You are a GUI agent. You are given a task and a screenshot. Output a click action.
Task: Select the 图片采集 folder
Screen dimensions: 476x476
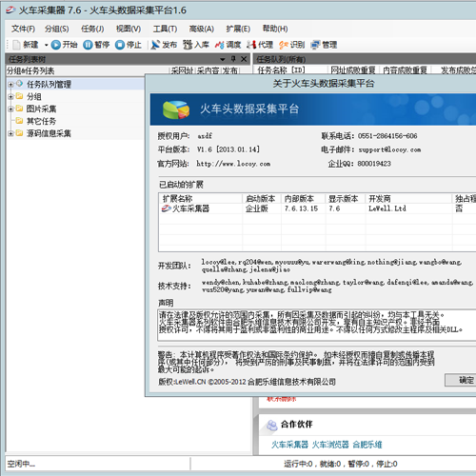[41, 109]
